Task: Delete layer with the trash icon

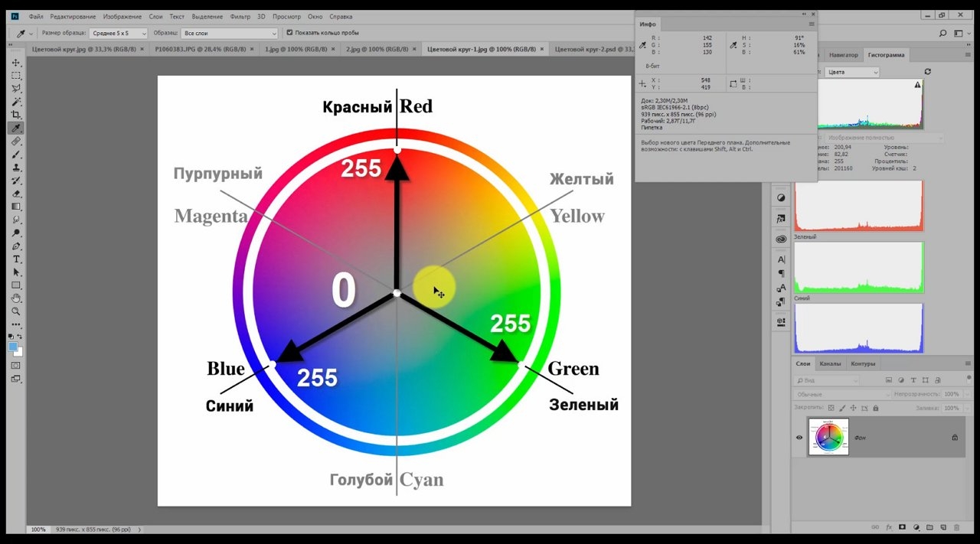Action: [x=955, y=527]
